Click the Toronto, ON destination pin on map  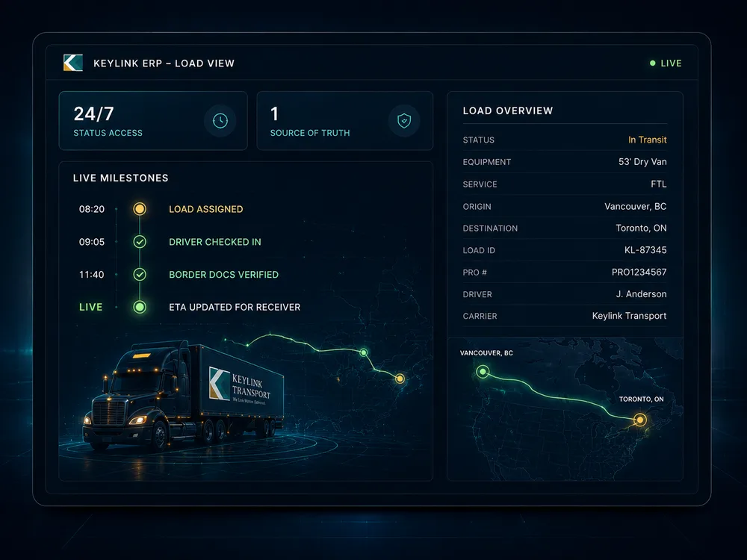(x=640, y=420)
